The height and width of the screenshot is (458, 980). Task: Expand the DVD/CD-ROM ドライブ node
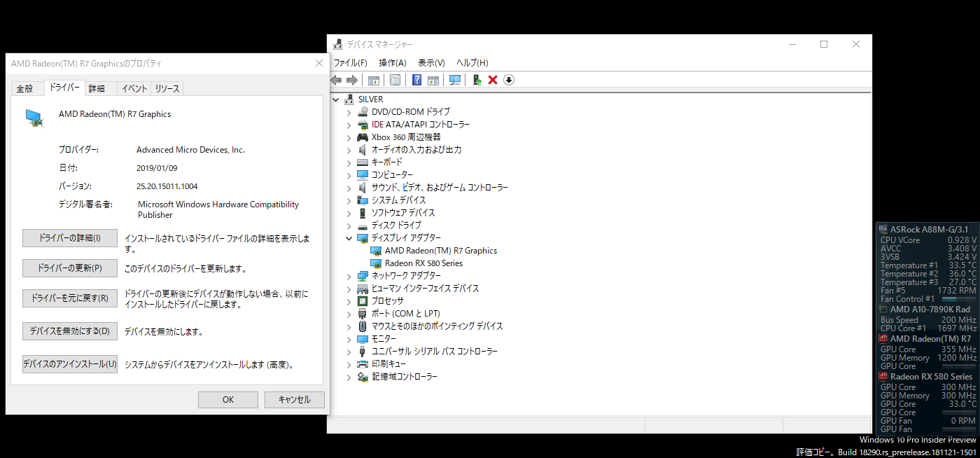349,112
